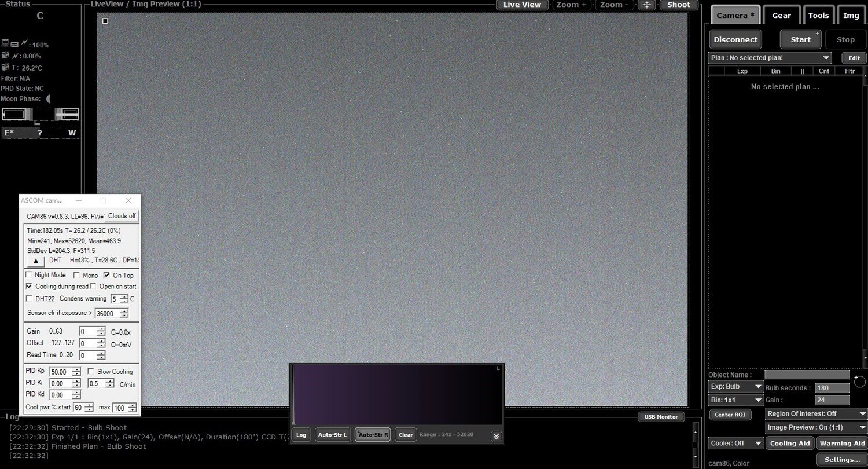Open the Cooling Aid
The image size is (868, 469).
[x=790, y=444]
